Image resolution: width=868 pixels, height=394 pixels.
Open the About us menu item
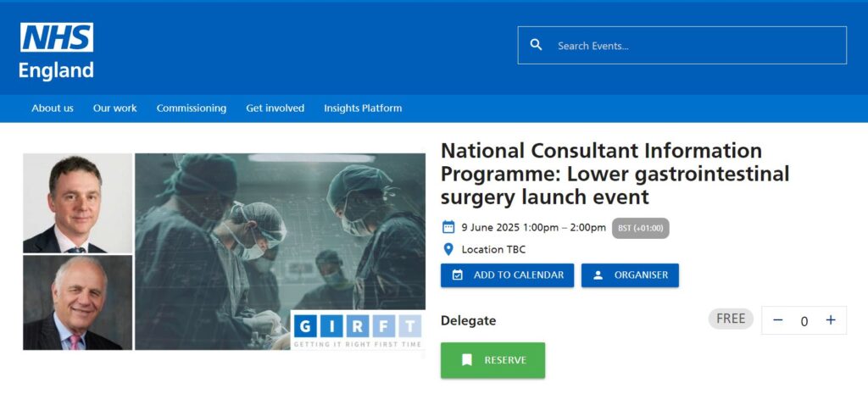coord(53,108)
